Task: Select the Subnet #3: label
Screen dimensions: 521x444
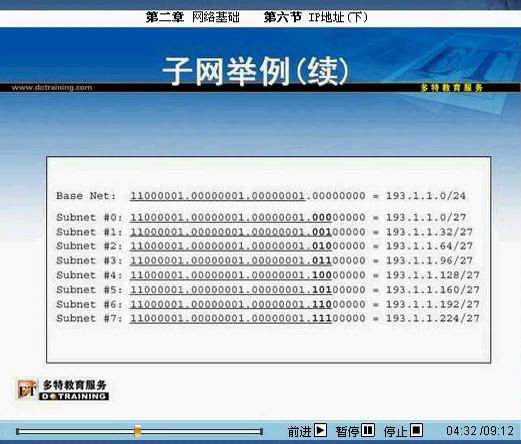Action: pos(89,260)
